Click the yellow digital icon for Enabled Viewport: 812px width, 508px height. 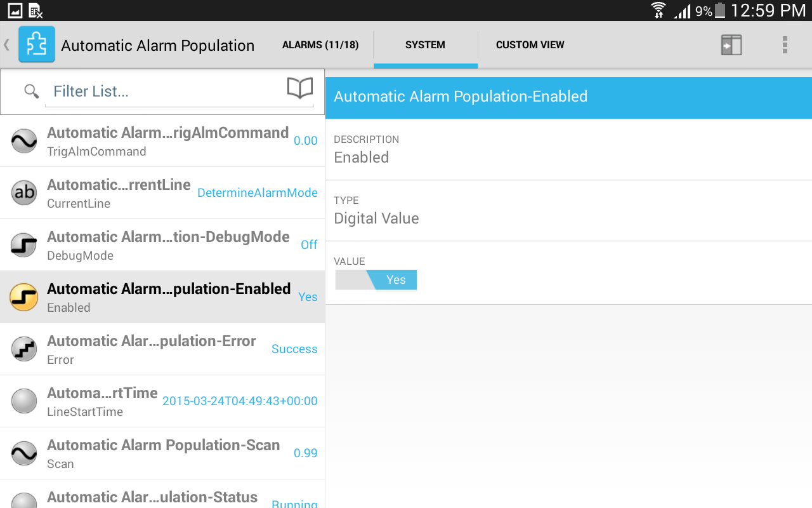click(x=24, y=297)
